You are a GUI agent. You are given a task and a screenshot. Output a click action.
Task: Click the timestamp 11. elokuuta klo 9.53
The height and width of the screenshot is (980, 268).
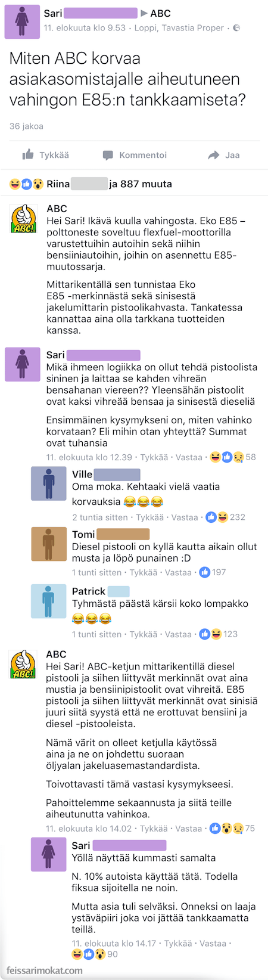pos(85,28)
